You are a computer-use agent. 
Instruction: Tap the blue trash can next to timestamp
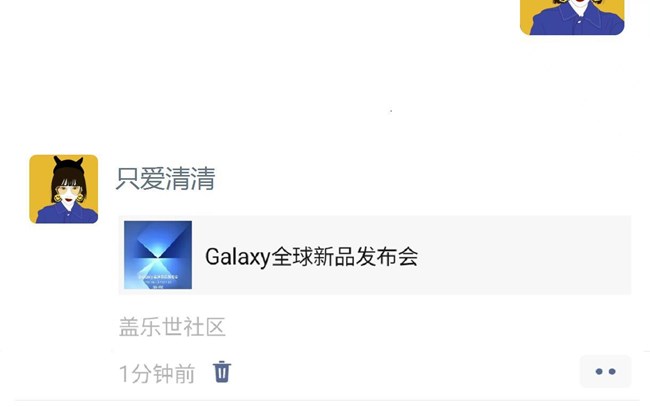tap(222, 372)
